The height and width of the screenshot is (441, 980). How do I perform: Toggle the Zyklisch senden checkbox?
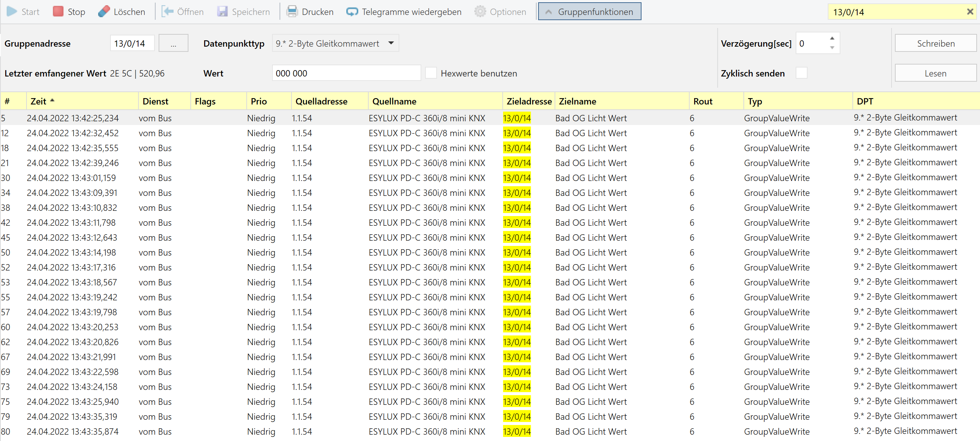tap(801, 73)
